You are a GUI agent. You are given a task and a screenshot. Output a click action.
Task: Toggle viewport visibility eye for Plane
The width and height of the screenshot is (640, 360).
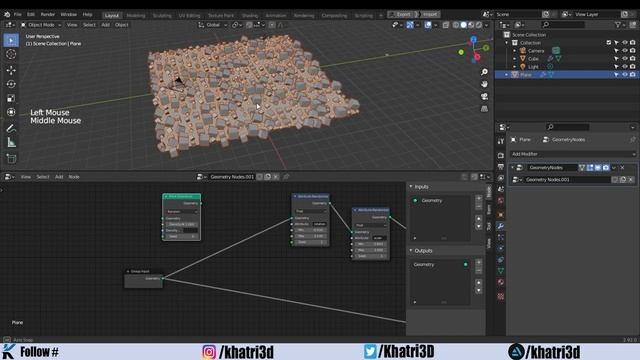[624, 75]
